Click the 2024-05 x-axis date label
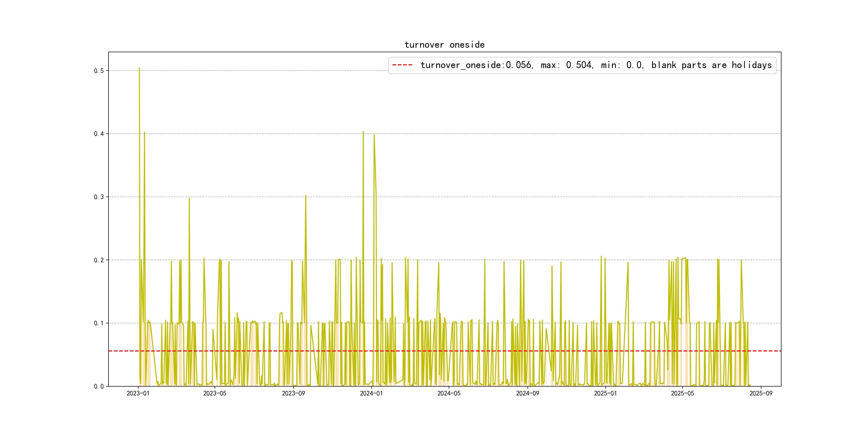Image resolution: width=868 pixels, height=434 pixels. (449, 393)
